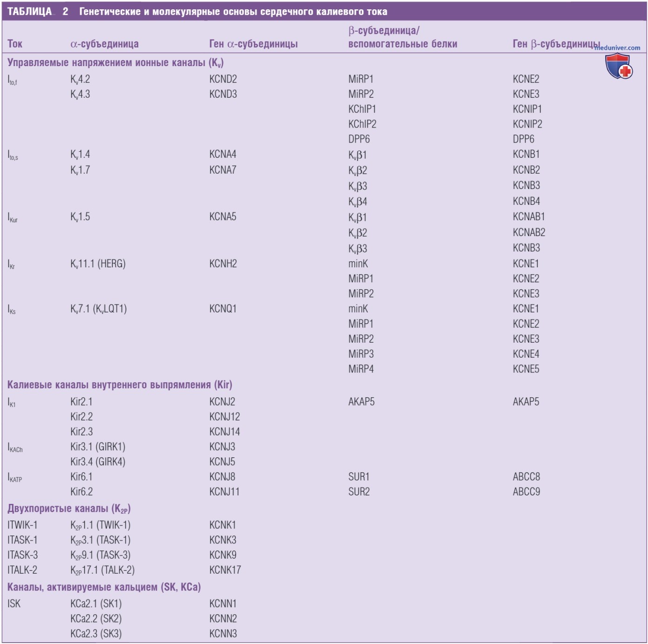Select the 'Ток' column header
This screenshot has height=644, width=648.
(x=15, y=44)
